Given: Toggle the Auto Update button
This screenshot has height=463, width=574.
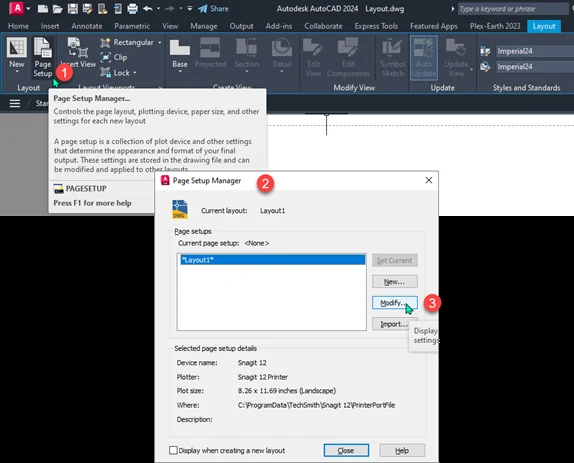Looking at the screenshot, I should point(424,57).
